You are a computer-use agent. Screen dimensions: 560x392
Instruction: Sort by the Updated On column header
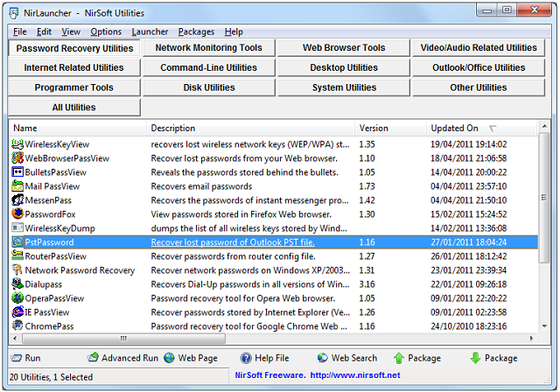coord(481,128)
